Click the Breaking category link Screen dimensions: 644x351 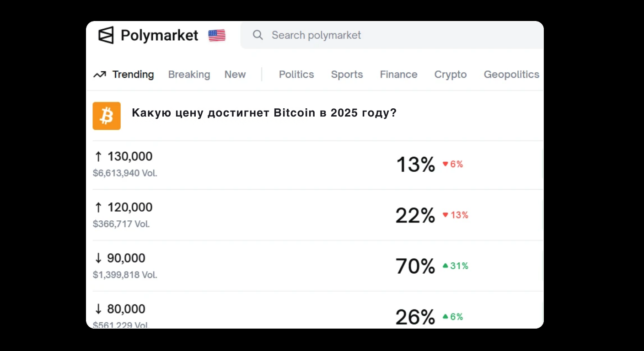click(x=189, y=74)
